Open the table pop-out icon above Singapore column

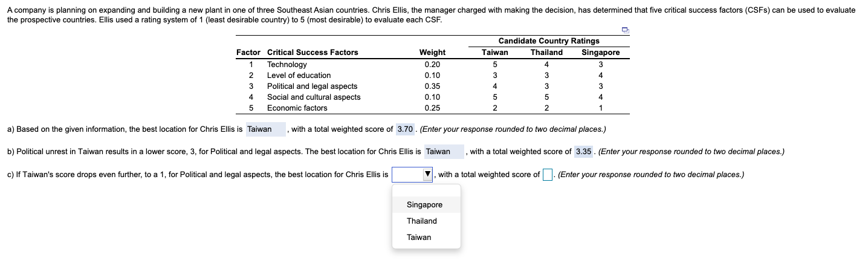click(624, 30)
